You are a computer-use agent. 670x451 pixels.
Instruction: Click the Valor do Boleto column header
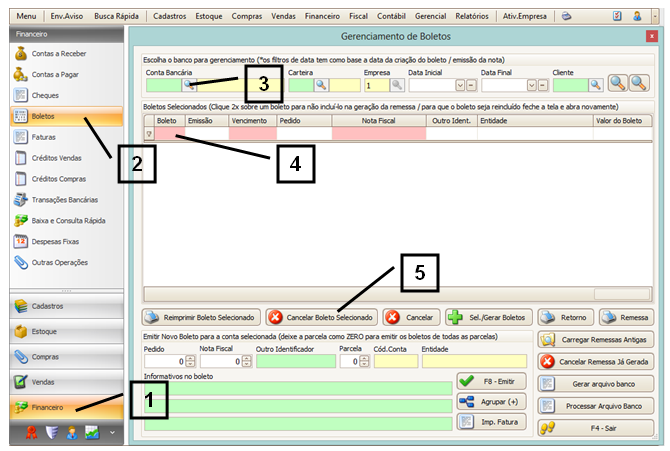pos(623,121)
